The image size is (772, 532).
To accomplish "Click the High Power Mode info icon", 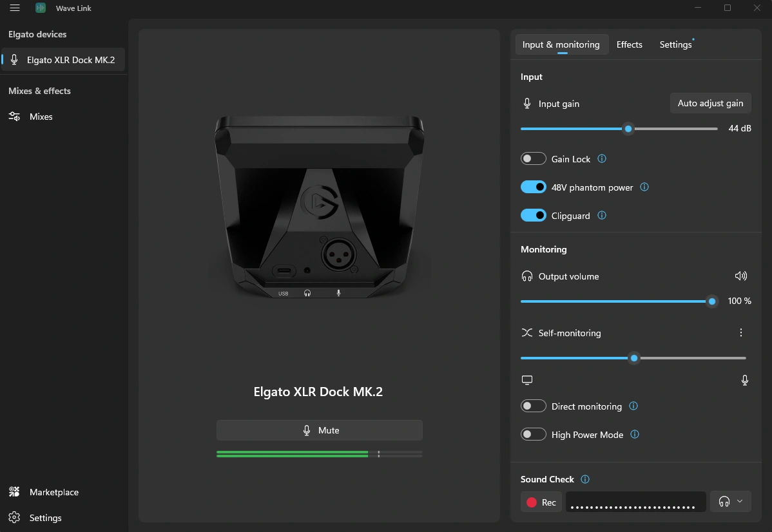I will [635, 435].
